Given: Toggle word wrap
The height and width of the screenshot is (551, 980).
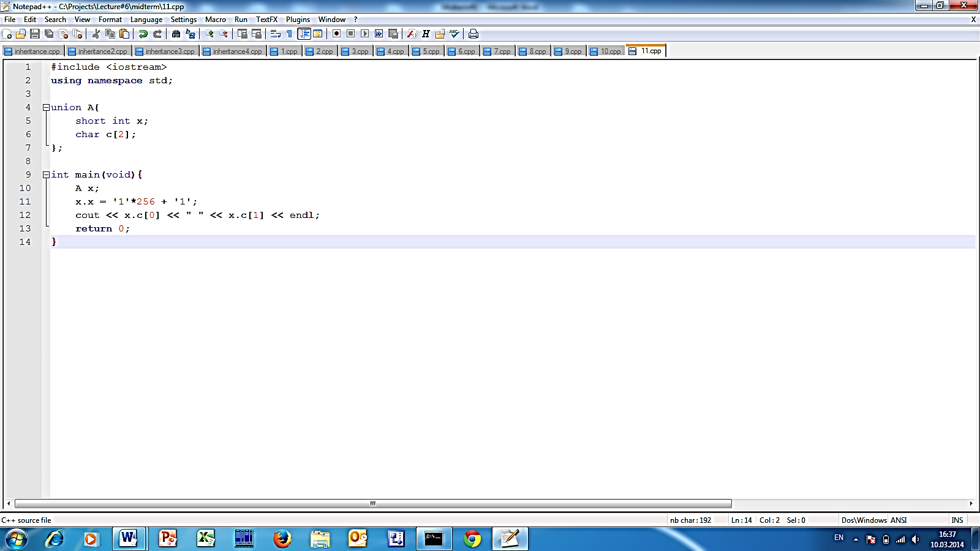Looking at the screenshot, I should tap(276, 34).
